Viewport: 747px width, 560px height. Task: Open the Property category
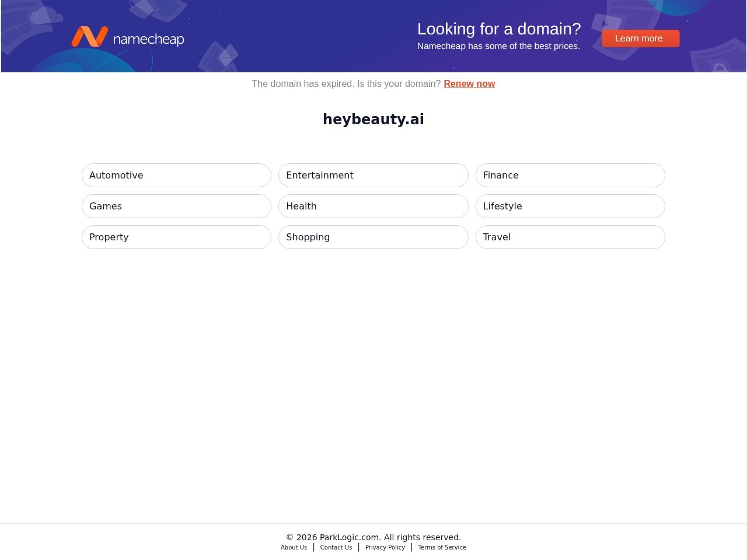pos(176,237)
